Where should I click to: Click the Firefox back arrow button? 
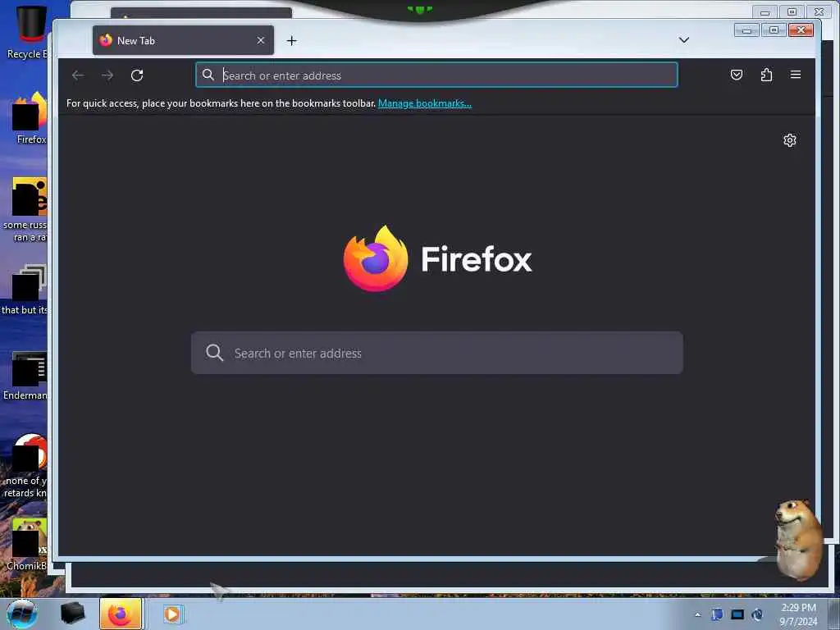pos(78,75)
